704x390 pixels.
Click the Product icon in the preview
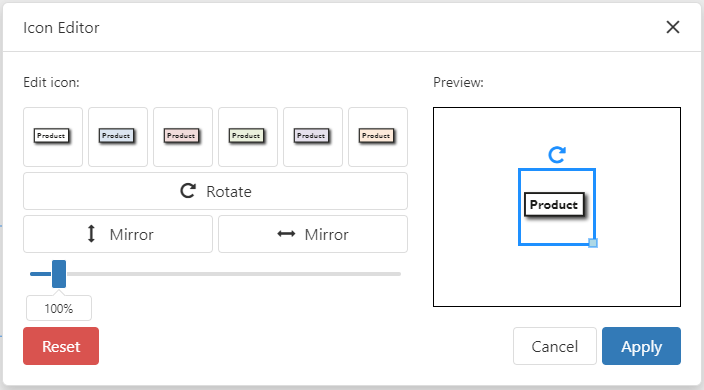point(555,205)
